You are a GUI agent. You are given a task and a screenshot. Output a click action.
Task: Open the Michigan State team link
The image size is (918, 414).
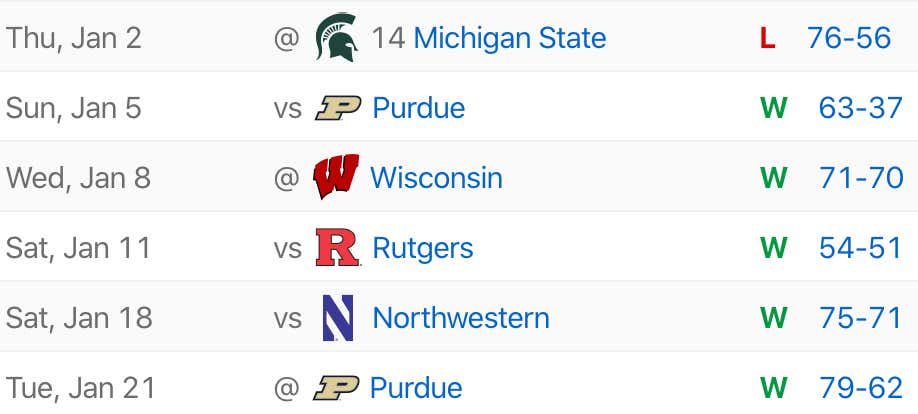510,39
